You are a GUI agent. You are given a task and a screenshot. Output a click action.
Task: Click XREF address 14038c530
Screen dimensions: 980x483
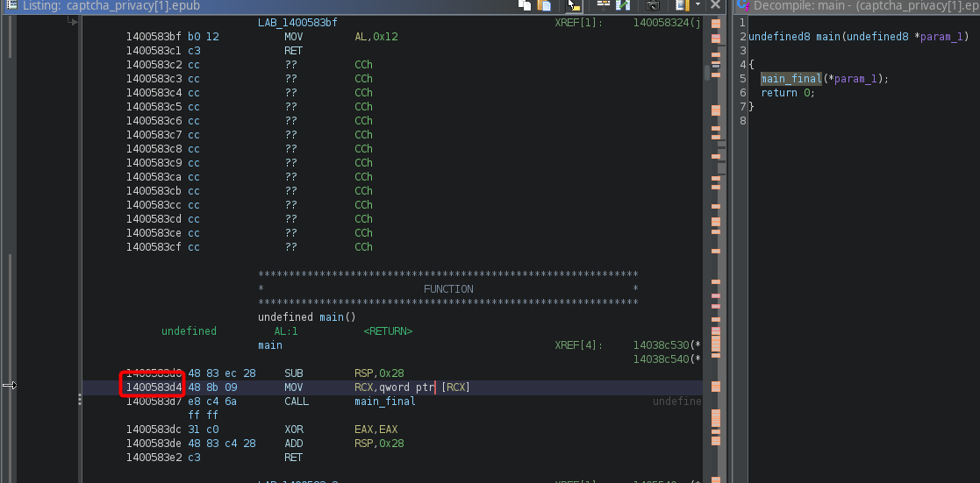(x=663, y=345)
